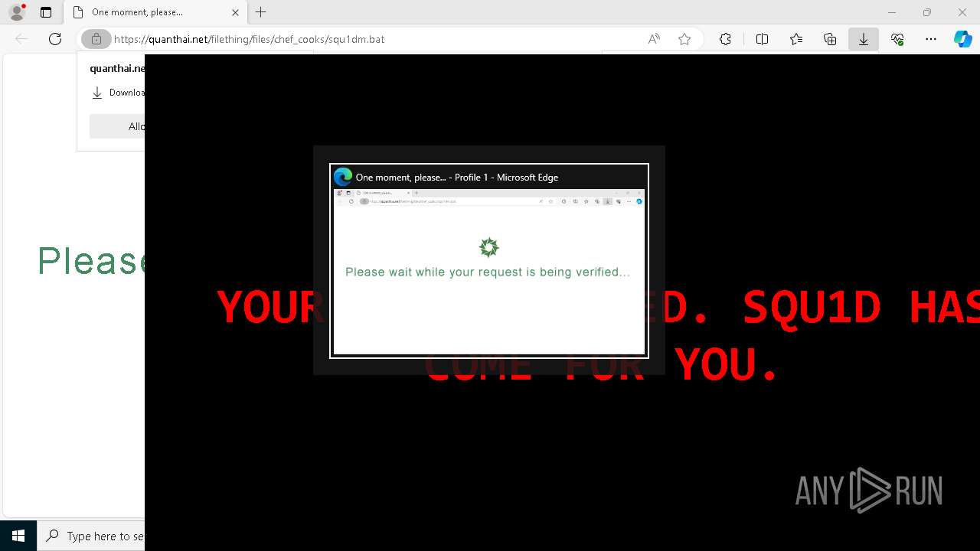980x551 pixels.
Task: Select the "One moment, please..." tab
Action: 156,12
